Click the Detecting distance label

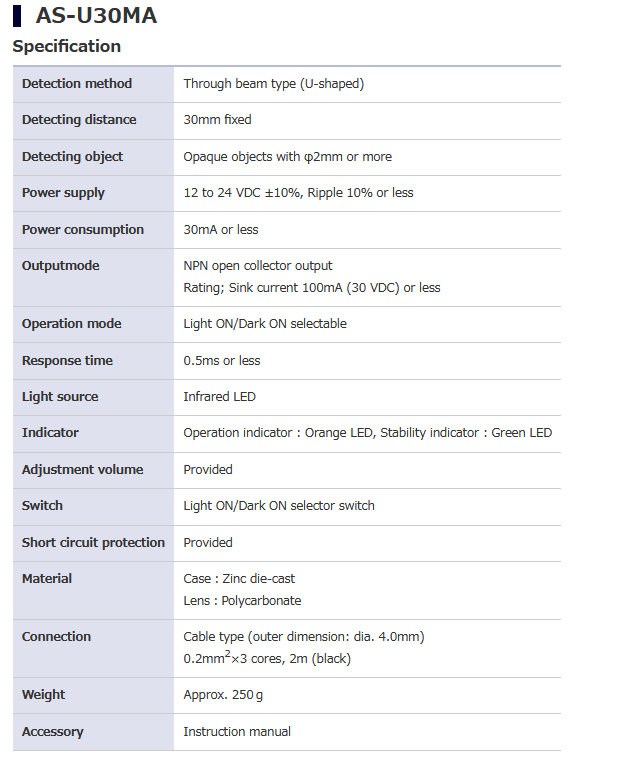click(x=79, y=120)
